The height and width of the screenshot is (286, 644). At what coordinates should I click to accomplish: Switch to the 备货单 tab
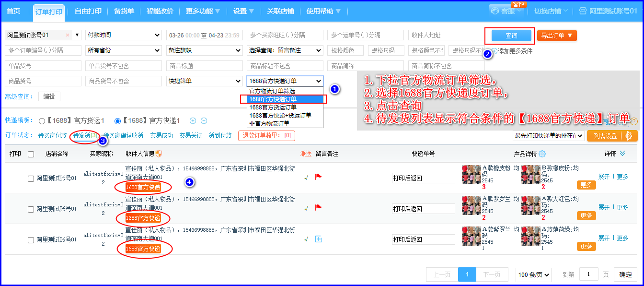124,11
